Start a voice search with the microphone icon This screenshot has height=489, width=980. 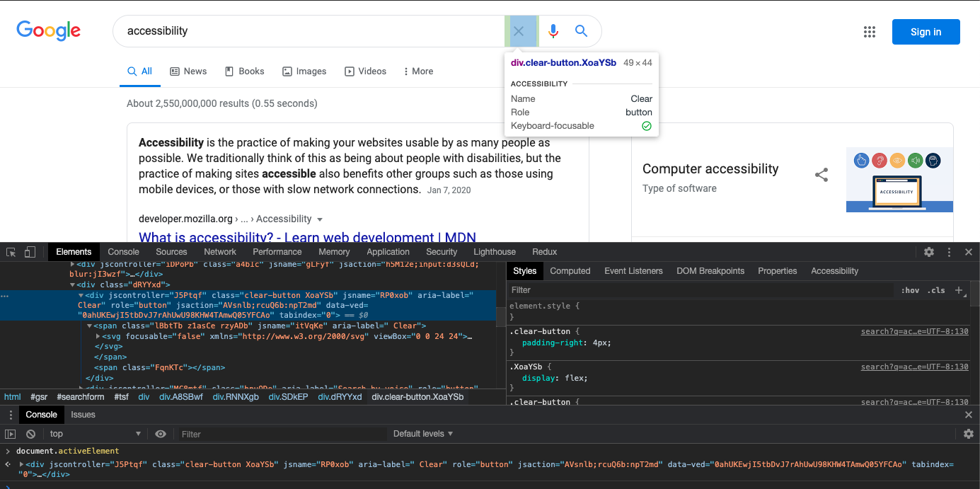point(553,31)
